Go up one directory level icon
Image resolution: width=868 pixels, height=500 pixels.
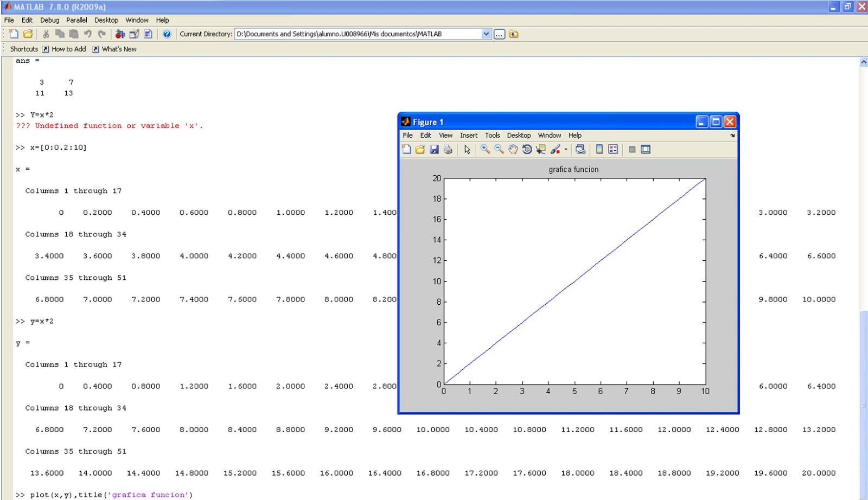click(513, 34)
